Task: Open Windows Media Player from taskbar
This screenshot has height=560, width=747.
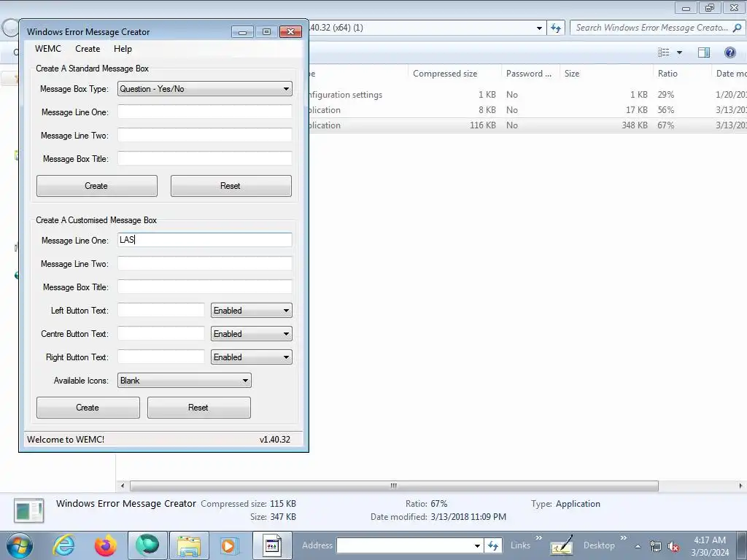Action: (x=228, y=545)
